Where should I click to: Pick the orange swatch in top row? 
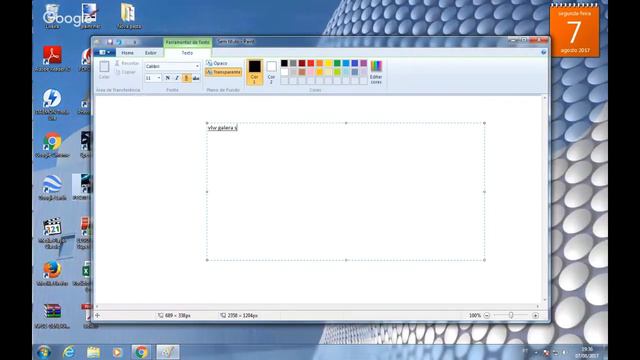tap(320, 63)
